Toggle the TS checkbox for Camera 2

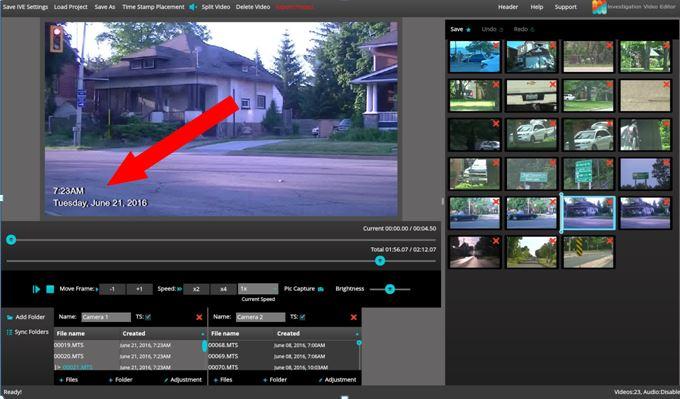pyautogui.click(x=303, y=317)
